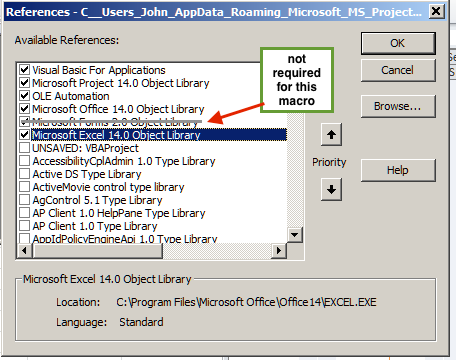Viewport: 456px width, 360px height.
Task: Check AccessibilityCplAdmin 1.0 Type Library
Action: [x=24, y=161]
